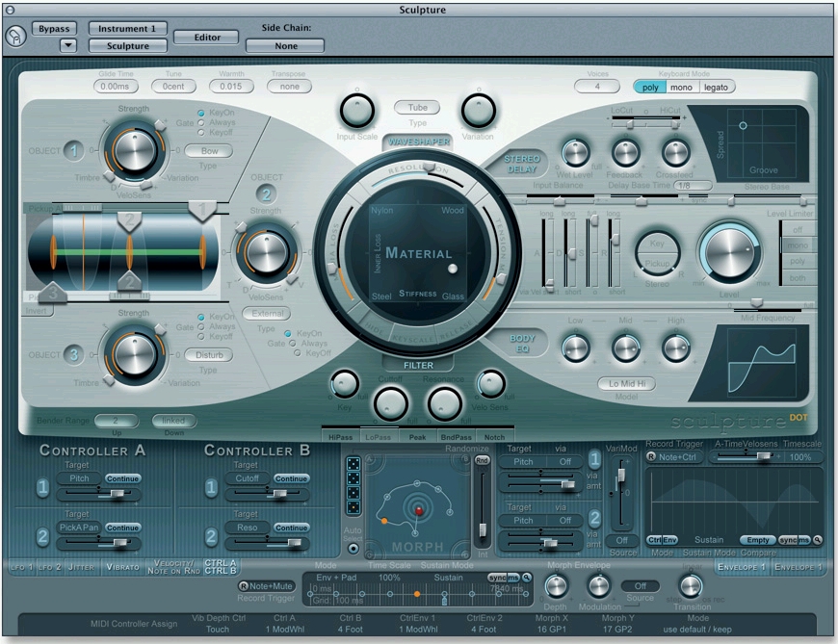The width and height of the screenshot is (838, 644).
Task: Toggle the Object 2 number button
Action: click(x=266, y=194)
